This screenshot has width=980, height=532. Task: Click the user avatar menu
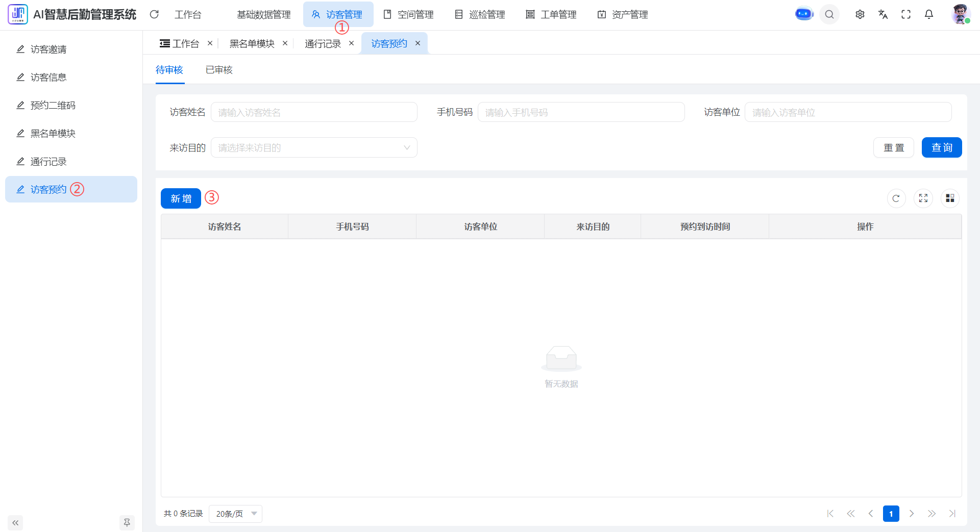[960, 14]
